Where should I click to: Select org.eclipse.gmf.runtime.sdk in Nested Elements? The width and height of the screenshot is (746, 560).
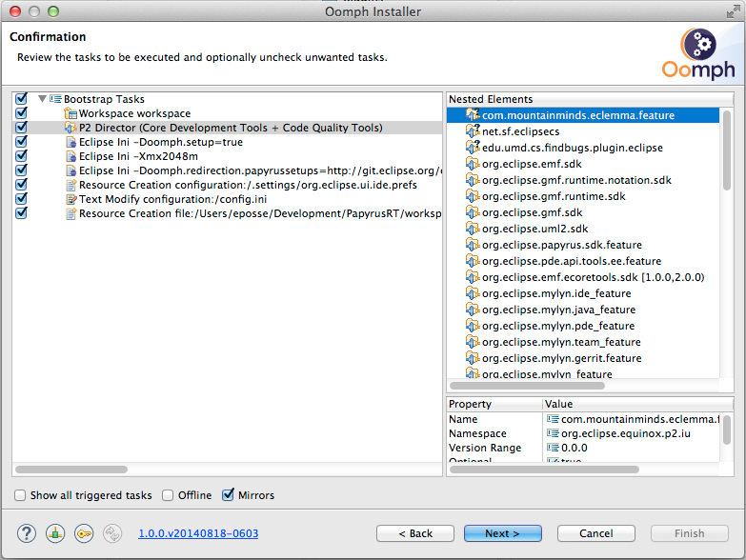coord(554,196)
